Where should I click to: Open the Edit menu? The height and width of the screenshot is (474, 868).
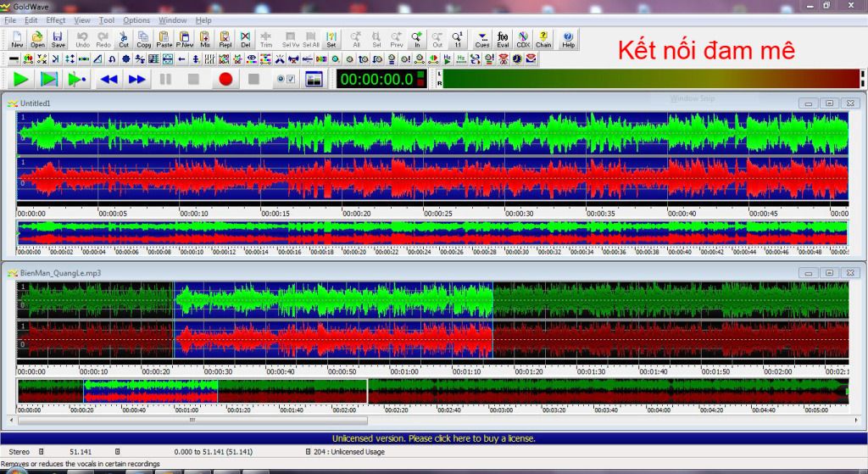31,20
